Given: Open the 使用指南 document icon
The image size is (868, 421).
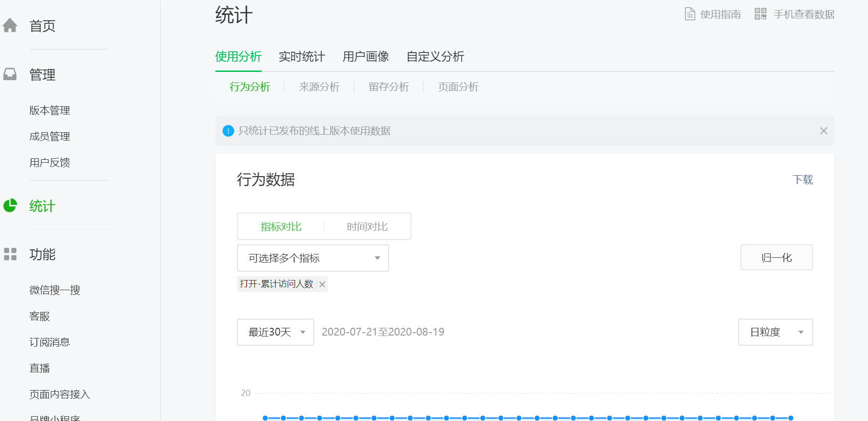Looking at the screenshot, I should click(690, 14).
